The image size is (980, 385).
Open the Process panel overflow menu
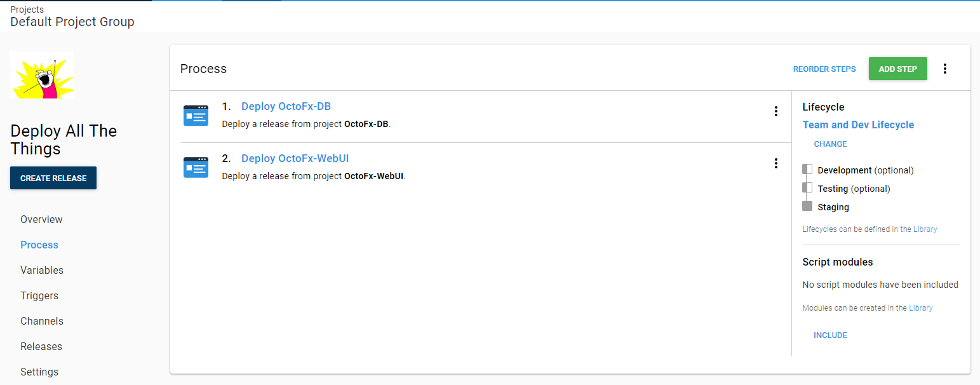tap(944, 69)
